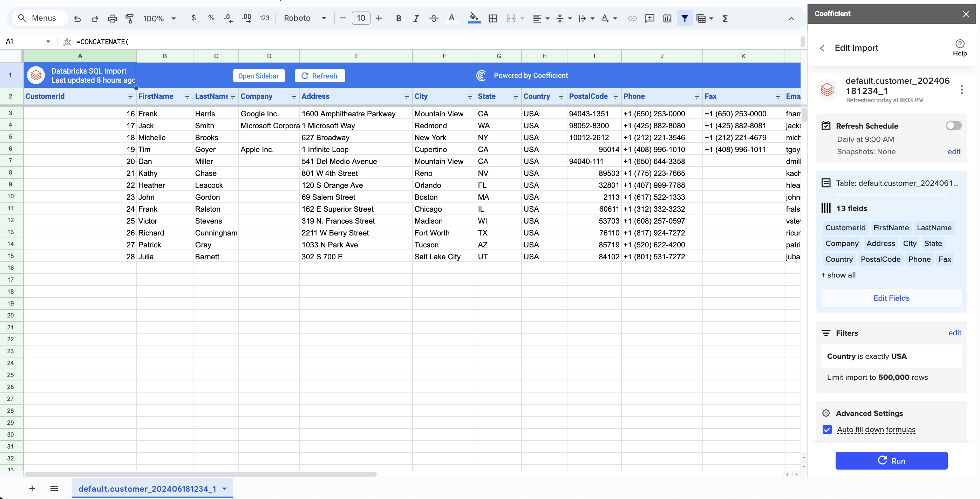Viewport: 980px width, 499px height.
Task: Decrease font size with minus button
Action: pyautogui.click(x=342, y=18)
